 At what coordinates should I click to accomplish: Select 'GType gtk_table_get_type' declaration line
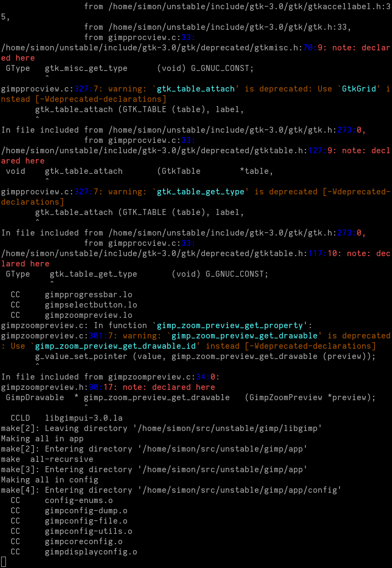137,274
